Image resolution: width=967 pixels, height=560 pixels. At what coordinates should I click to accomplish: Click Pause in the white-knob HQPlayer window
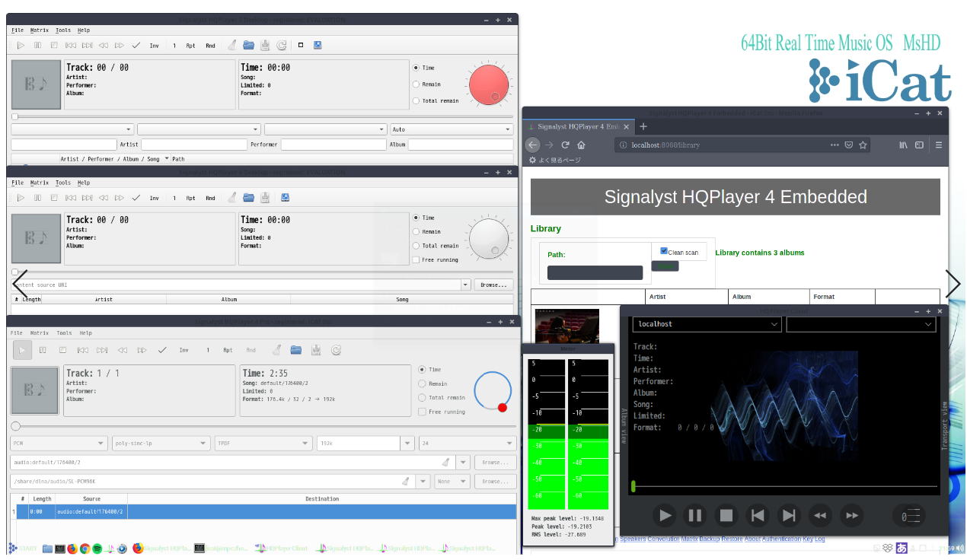pos(37,198)
